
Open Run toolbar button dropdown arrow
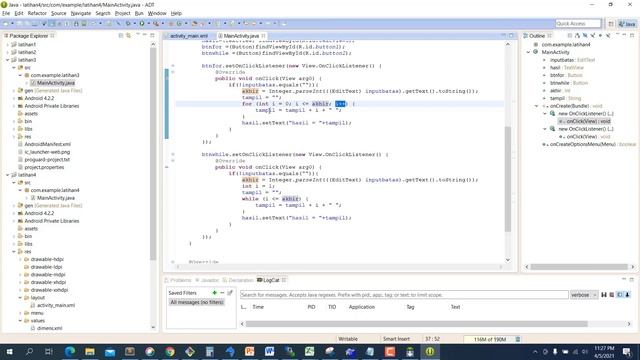pyautogui.click(x=148, y=24)
